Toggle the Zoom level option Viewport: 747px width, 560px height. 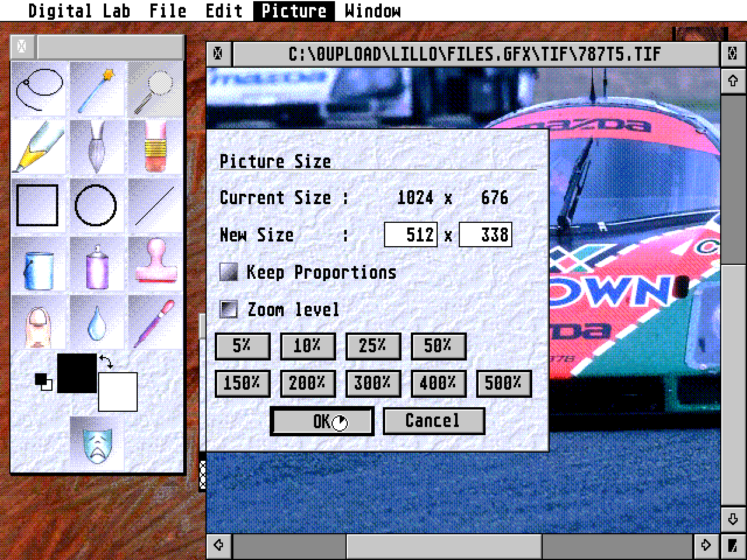pos(229,309)
